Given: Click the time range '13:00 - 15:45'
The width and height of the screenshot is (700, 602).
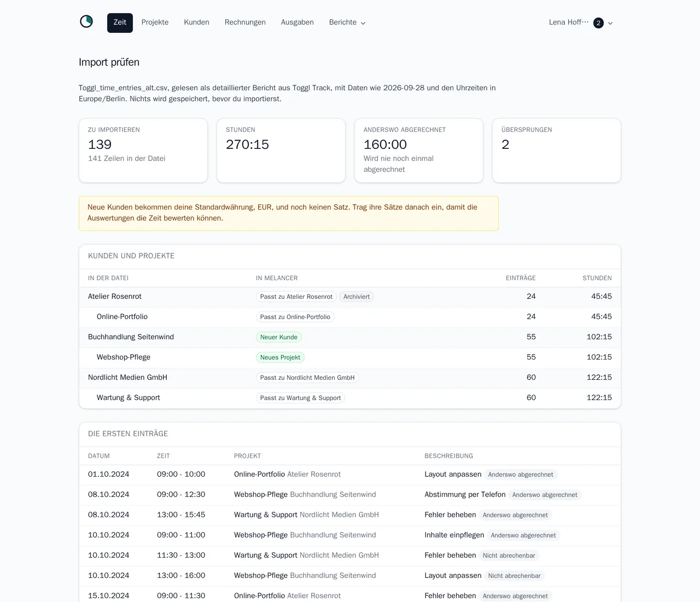Looking at the screenshot, I should point(181,515).
